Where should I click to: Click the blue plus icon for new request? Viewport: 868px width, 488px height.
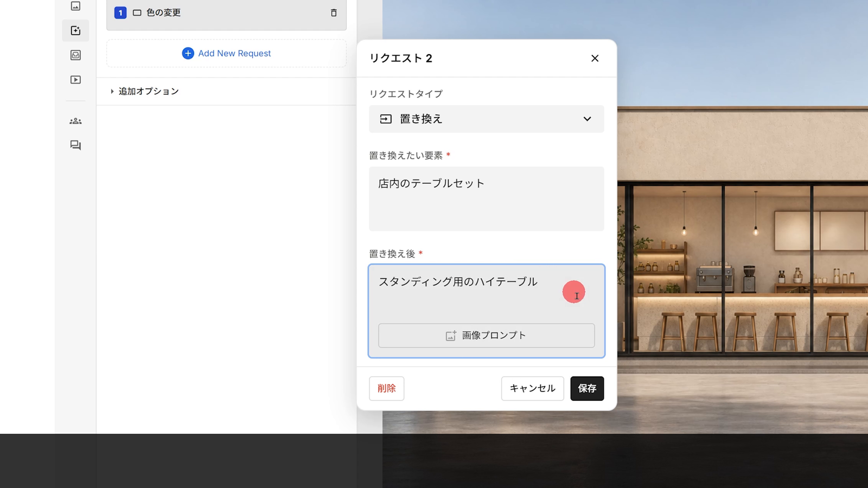click(x=188, y=53)
